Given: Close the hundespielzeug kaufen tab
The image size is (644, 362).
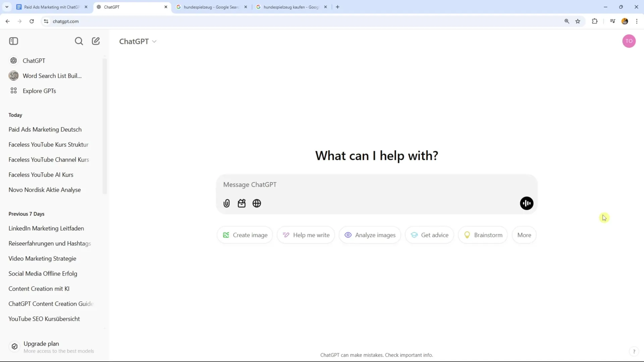Looking at the screenshot, I should tap(325, 7).
